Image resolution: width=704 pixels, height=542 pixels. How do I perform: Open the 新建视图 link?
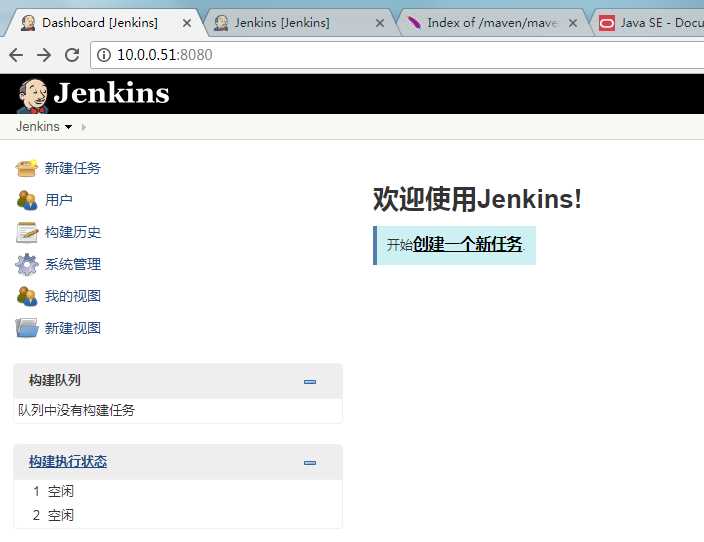point(73,328)
